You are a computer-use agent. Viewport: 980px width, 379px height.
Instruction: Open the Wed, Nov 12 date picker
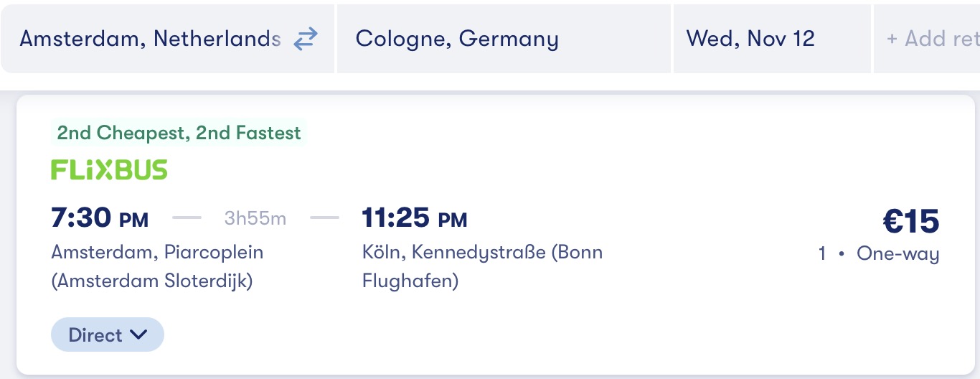pyautogui.click(x=750, y=39)
